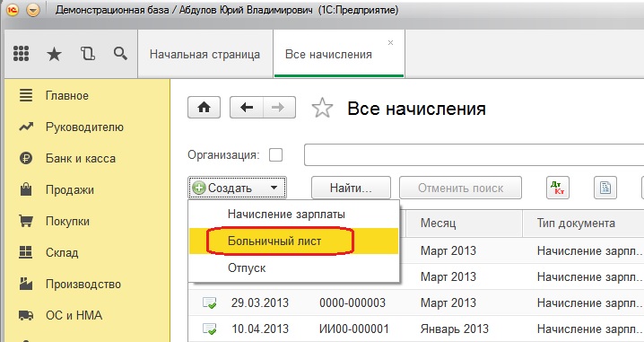Open Главное section
The height and width of the screenshot is (342, 644).
pos(67,96)
